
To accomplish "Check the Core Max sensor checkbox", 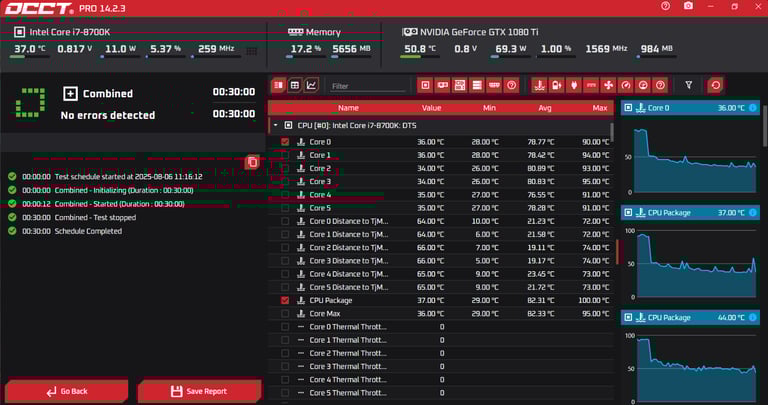I will (x=285, y=313).
